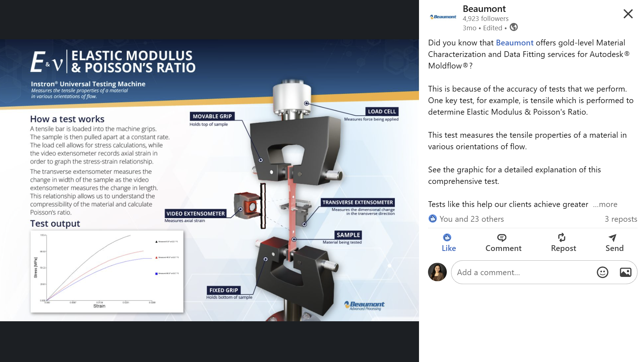This screenshot has height=362, width=644.
Task: Expand the post text with "...more"
Action: (x=605, y=204)
